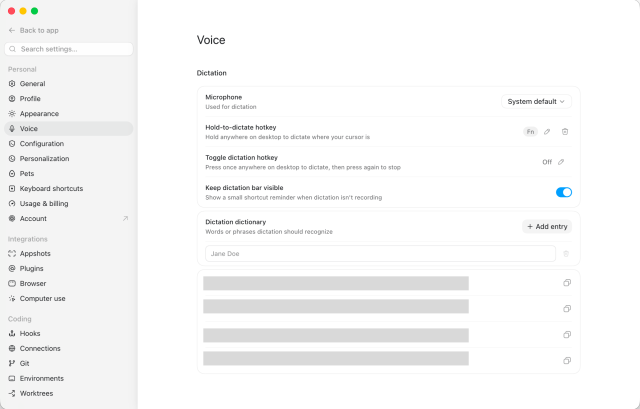Screen dimensions: 640x409
Task: Click the back arrow to return to app
Action: point(12,30)
